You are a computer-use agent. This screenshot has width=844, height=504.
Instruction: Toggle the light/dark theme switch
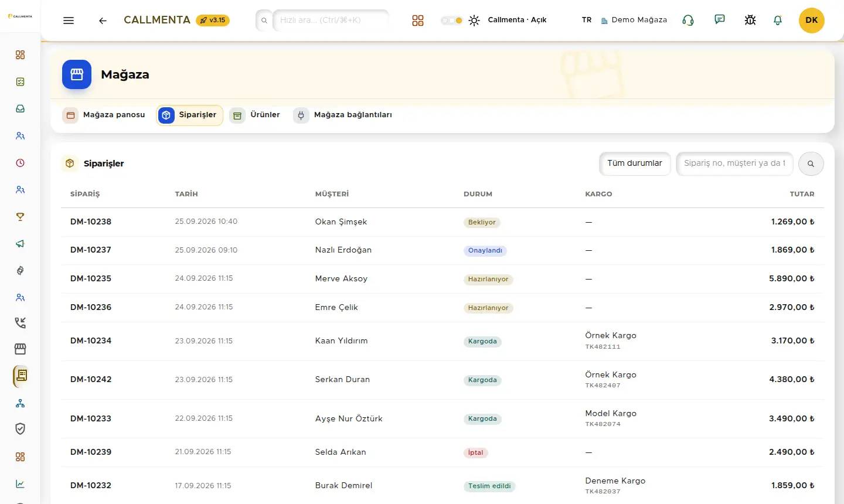451,21
